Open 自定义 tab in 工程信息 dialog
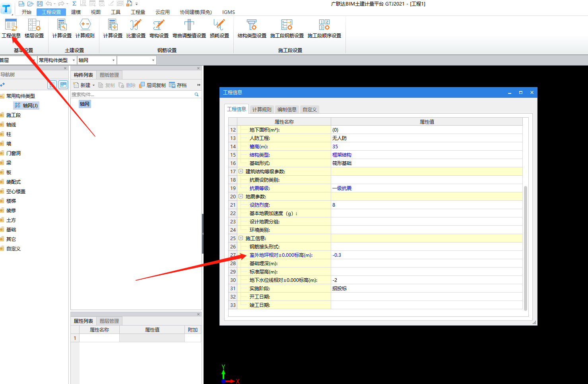The image size is (588, 384). click(310, 109)
